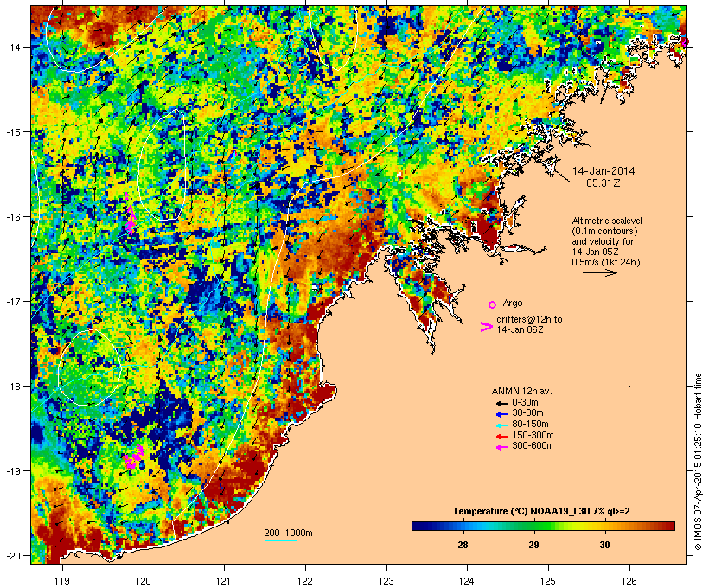Screen dimensions: 709x588
Task: Click the '0-30m' depth label
Action: (x=525, y=402)
